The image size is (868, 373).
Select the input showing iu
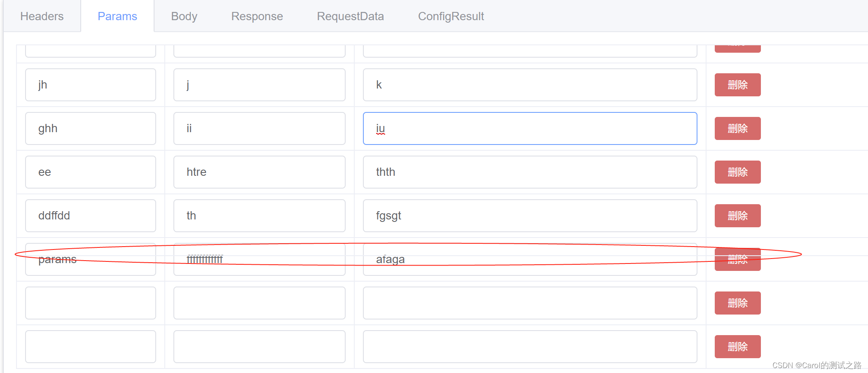(530, 128)
